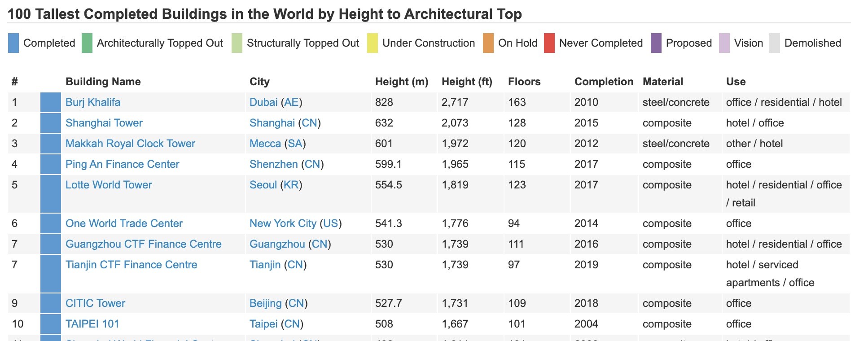This screenshot has height=341, width=868.
Task: Click the light purple Vision legend swatch
Action: point(724,43)
